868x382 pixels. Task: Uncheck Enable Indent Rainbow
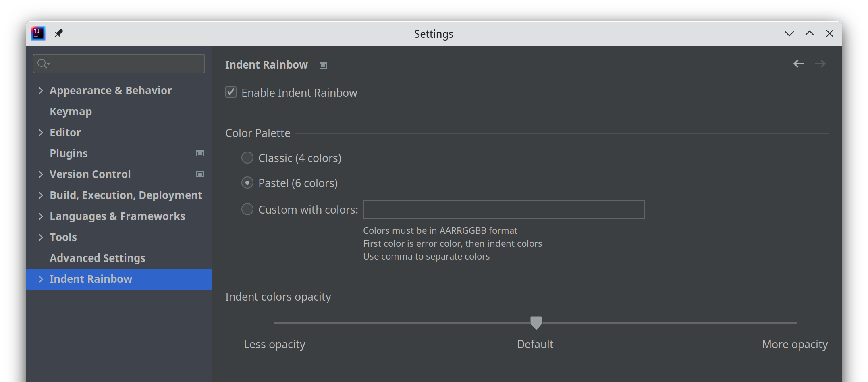(230, 92)
